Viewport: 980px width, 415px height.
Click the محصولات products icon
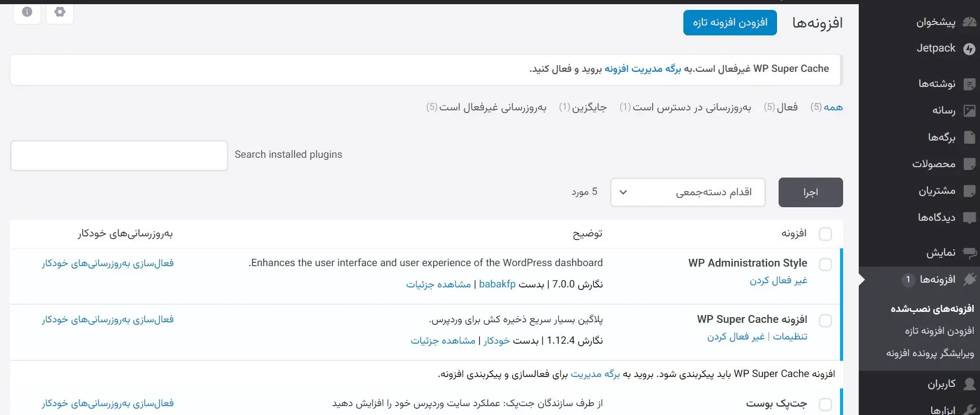coord(969,164)
